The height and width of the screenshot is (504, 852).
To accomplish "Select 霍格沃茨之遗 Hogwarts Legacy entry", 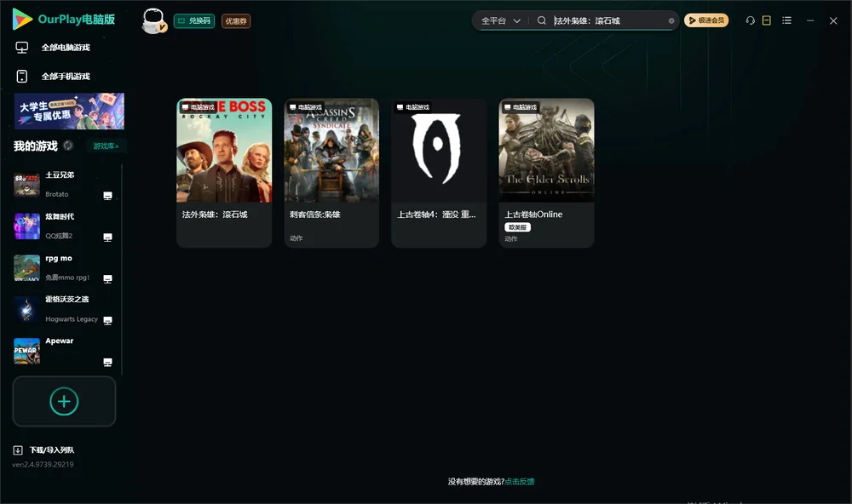I will 64,310.
